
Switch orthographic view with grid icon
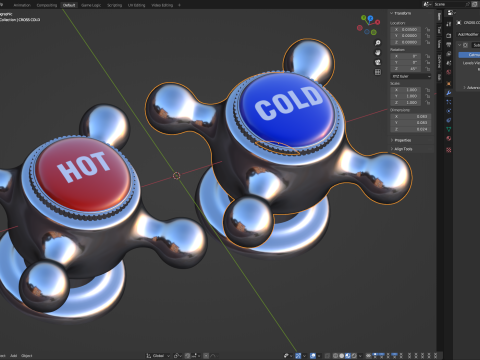[378, 72]
